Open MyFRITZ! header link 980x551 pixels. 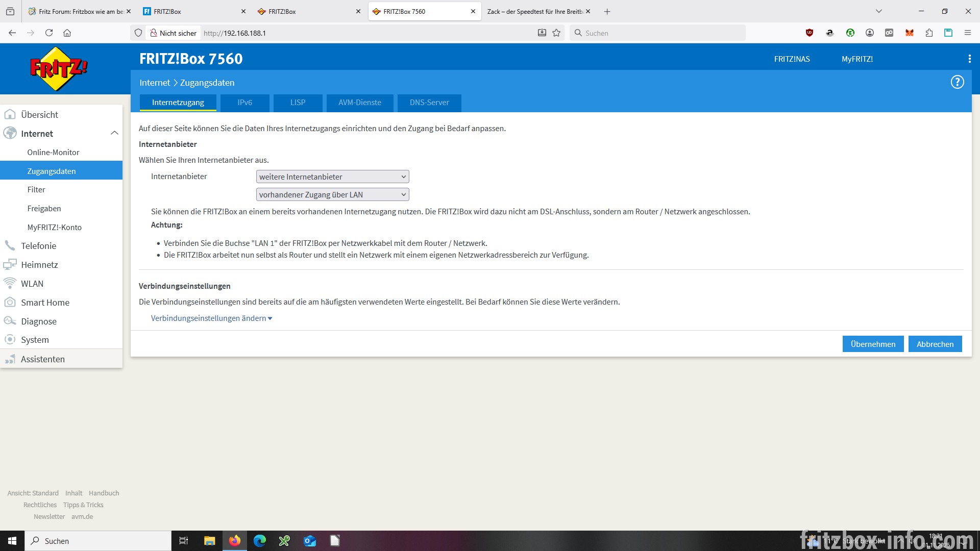857,59
